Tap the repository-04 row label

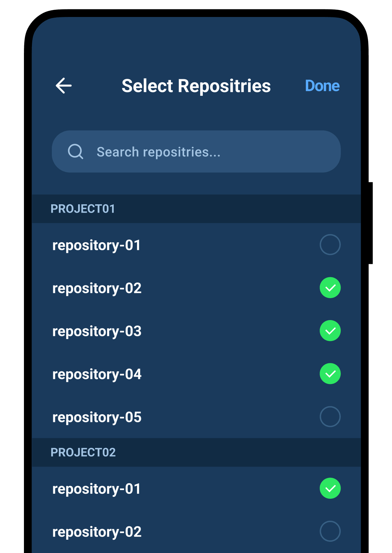pos(97,374)
